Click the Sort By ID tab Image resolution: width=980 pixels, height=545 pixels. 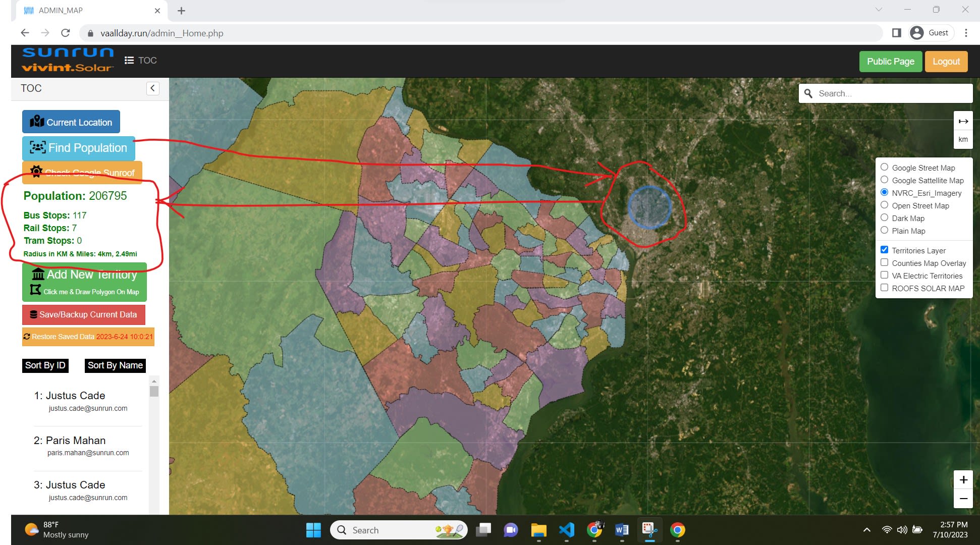point(45,365)
